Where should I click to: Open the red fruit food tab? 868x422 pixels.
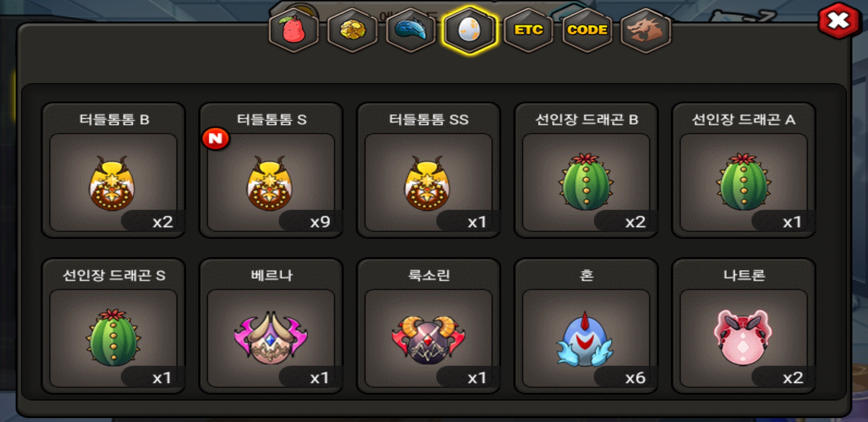pyautogui.click(x=294, y=30)
